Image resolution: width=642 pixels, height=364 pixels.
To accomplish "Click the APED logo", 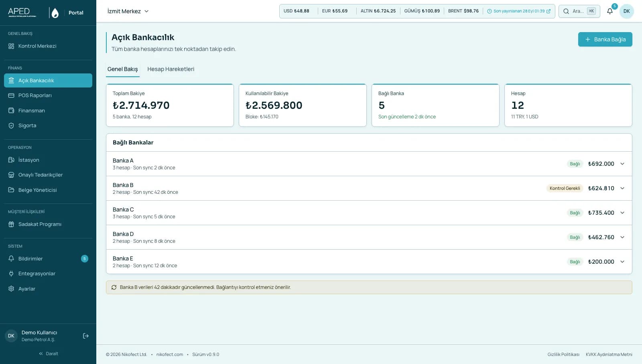I will 22,12.
